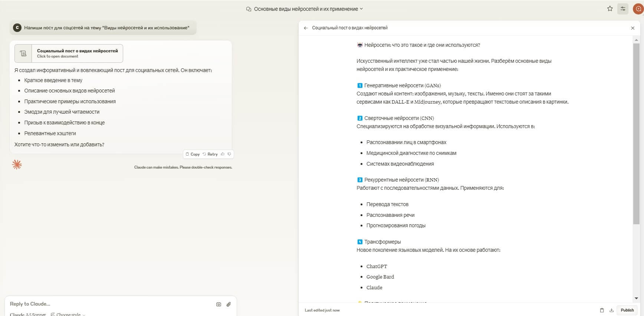The width and height of the screenshot is (644, 316).
Task: Close the artifact panel
Action: (x=633, y=28)
